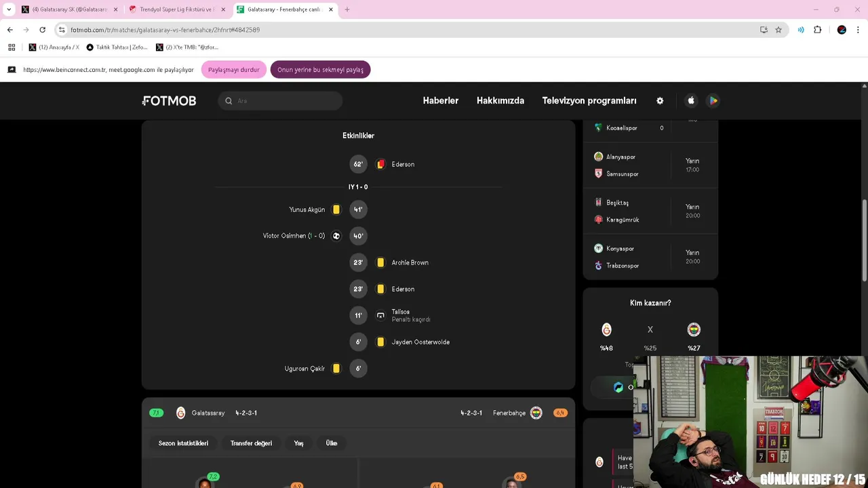Viewport: 868px width, 488px height.
Task: Open Haberler menu item
Action: click(x=441, y=100)
